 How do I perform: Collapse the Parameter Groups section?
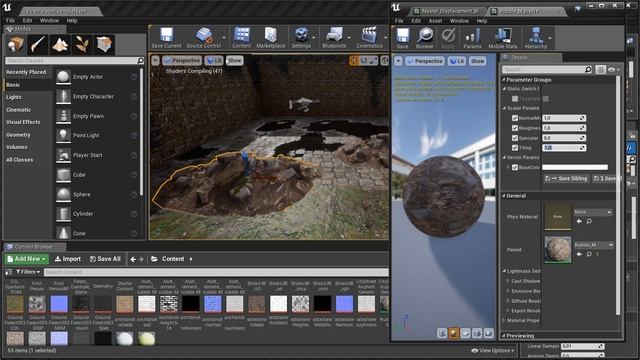[x=504, y=80]
